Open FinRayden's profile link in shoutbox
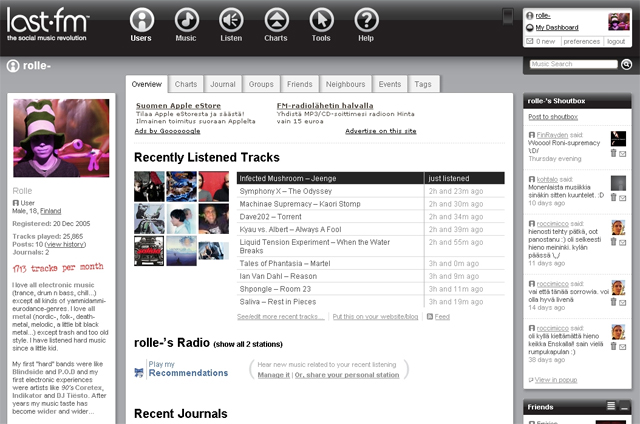The image size is (640, 424). tap(552, 135)
